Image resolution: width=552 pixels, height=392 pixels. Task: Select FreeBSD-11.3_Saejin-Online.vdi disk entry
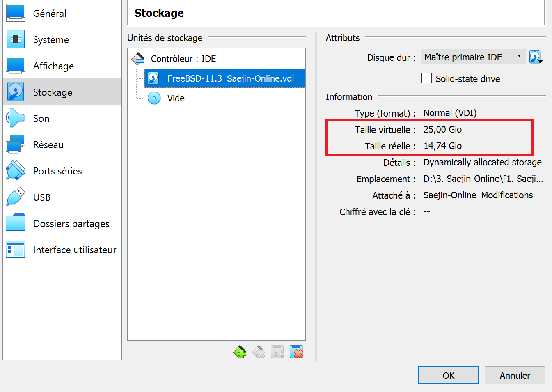point(225,78)
